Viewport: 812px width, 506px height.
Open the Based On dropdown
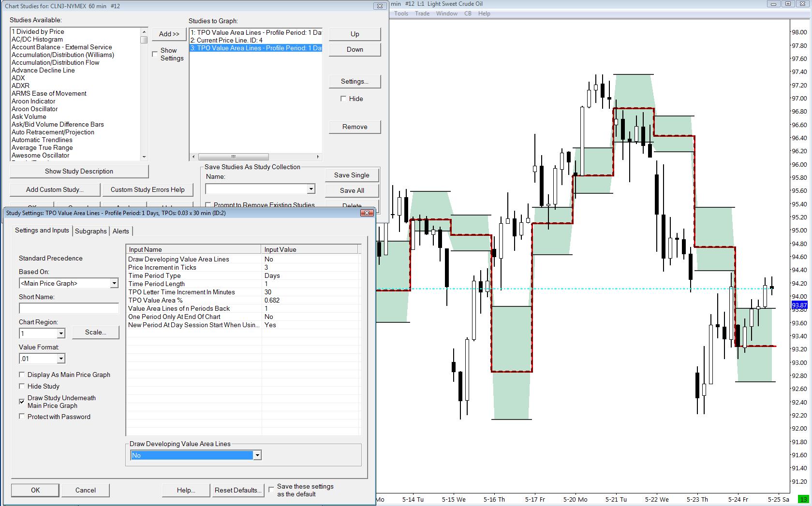click(x=114, y=283)
